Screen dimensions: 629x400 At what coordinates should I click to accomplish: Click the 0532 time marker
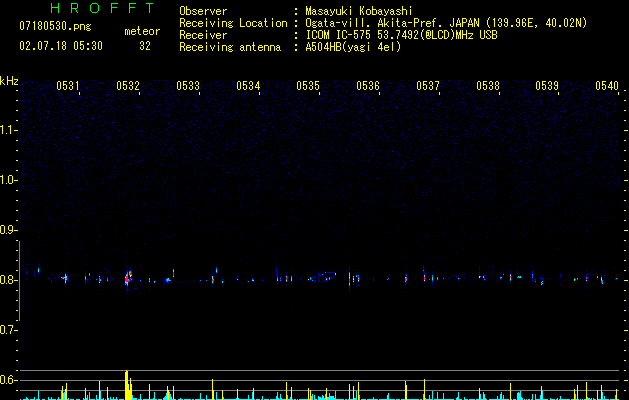coord(128,86)
